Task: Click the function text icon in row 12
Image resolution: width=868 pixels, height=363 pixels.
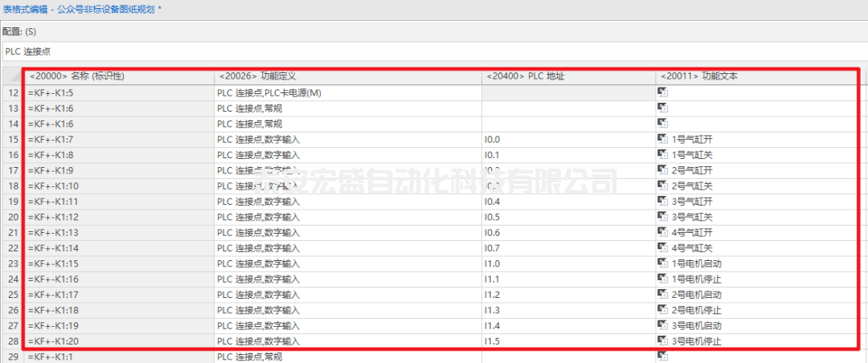Action: pos(663,92)
